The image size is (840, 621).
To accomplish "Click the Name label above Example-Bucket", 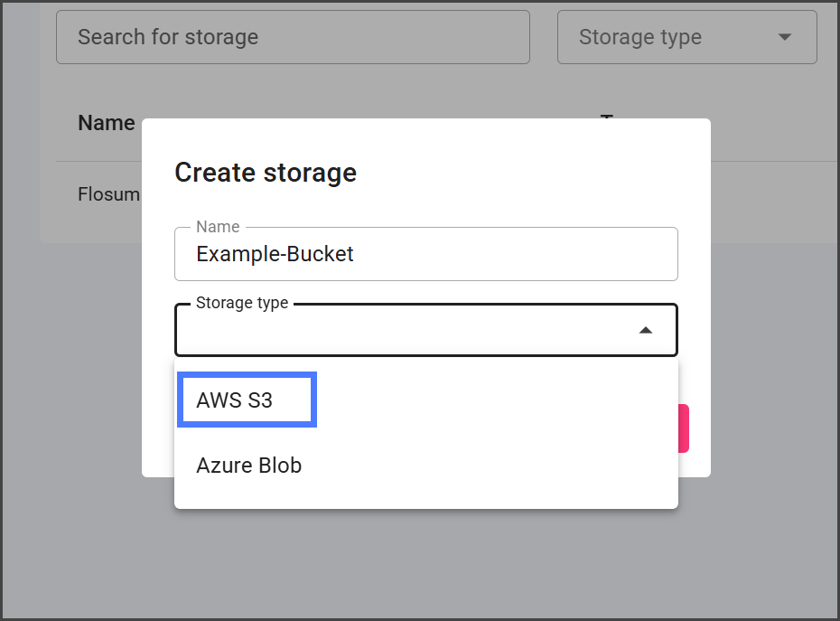I will [x=218, y=227].
